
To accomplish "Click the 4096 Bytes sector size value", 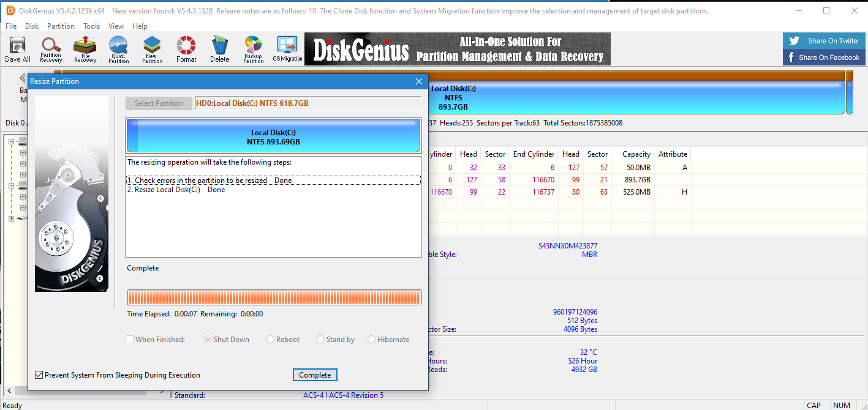I will click(580, 329).
